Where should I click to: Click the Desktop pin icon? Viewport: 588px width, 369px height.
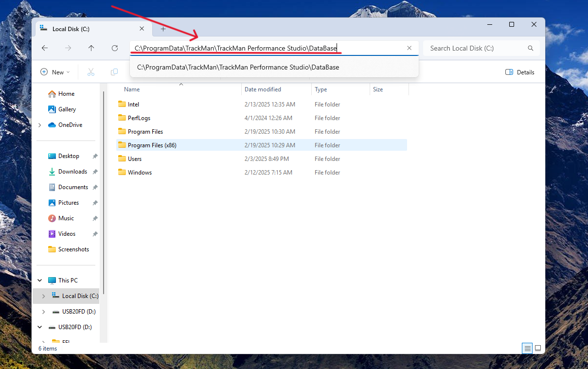click(x=95, y=156)
